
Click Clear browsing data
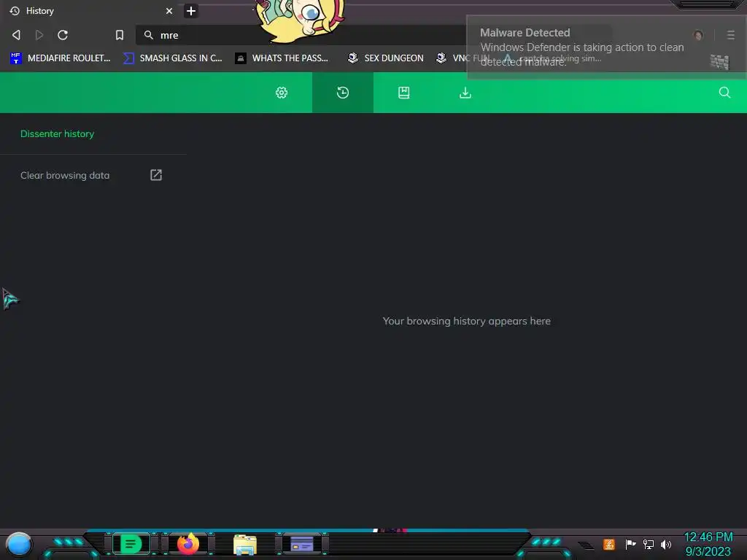pyautogui.click(x=65, y=175)
